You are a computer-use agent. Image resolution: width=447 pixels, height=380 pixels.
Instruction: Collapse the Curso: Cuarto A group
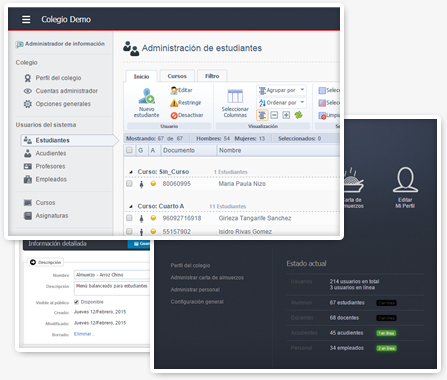point(131,207)
